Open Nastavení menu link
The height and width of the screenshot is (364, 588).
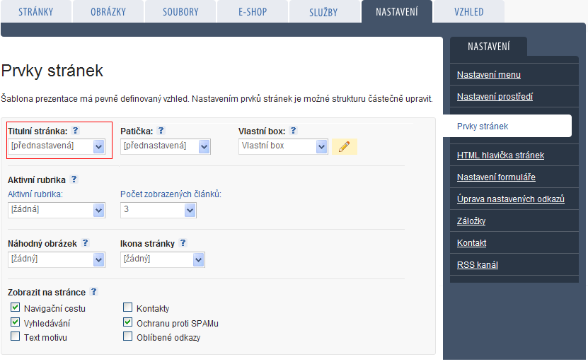pyautogui.click(x=489, y=75)
